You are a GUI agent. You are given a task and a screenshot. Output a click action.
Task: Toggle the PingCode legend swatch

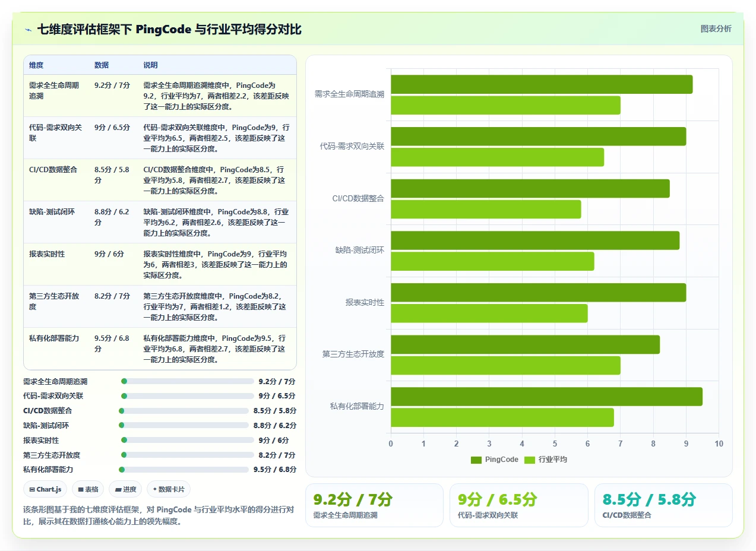click(x=476, y=460)
